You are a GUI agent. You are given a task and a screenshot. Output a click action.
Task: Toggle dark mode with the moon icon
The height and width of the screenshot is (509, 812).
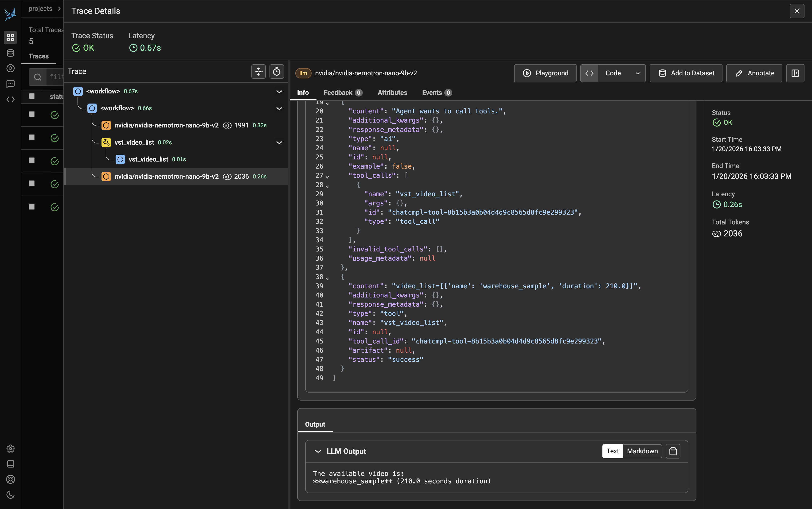10,495
